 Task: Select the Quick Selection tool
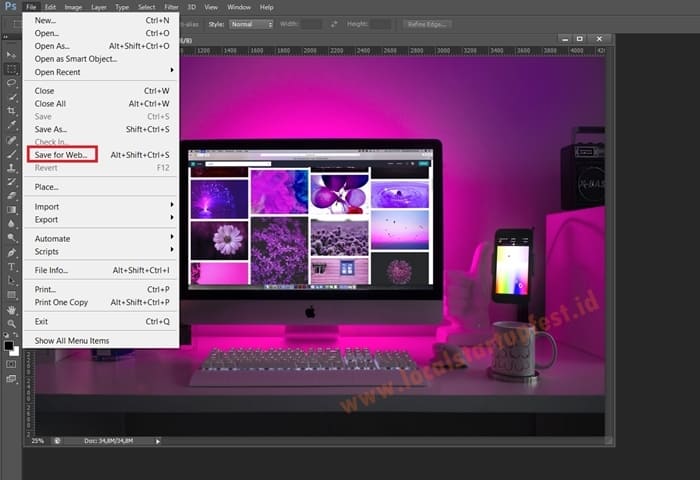(x=11, y=97)
